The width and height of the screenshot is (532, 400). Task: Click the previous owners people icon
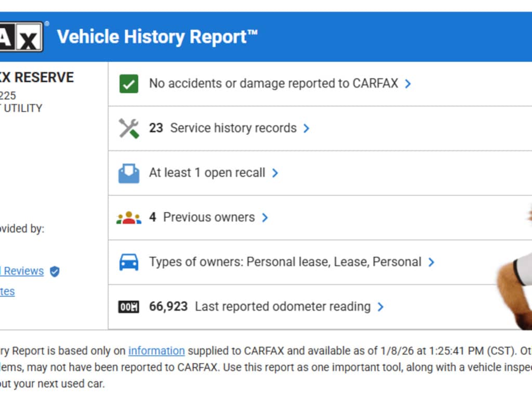click(129, 217)
